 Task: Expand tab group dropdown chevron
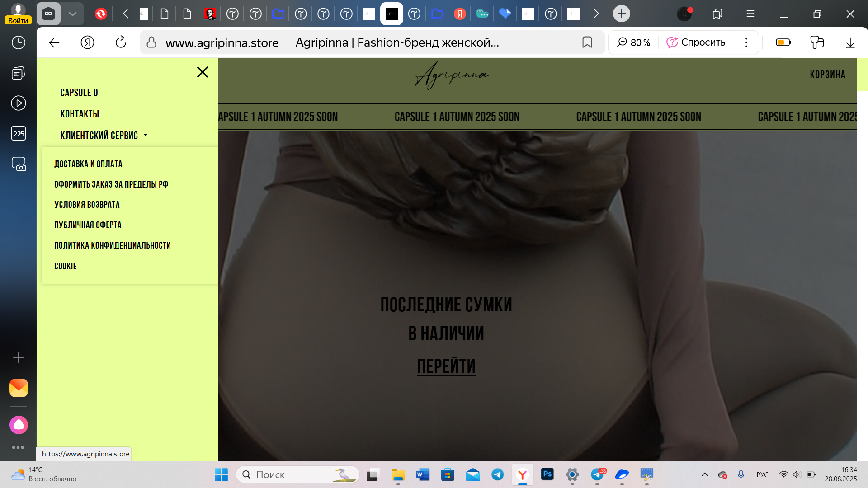tap(72, 14)
